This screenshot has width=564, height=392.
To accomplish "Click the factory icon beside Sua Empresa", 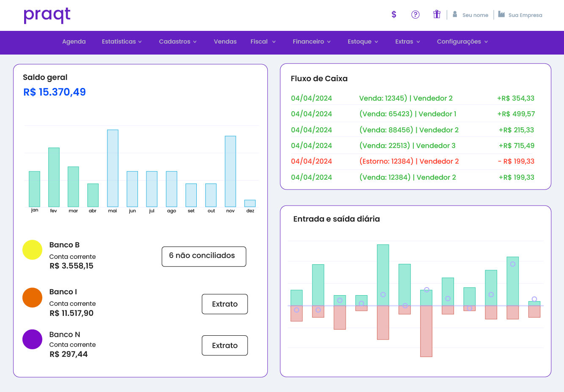I will click(x=501, y=14).
